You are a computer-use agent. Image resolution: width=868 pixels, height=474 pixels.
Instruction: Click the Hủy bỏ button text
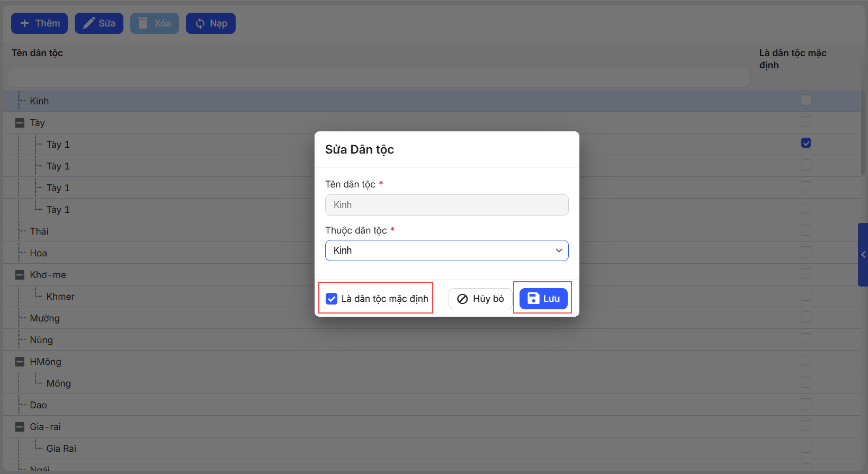point(488,299)
